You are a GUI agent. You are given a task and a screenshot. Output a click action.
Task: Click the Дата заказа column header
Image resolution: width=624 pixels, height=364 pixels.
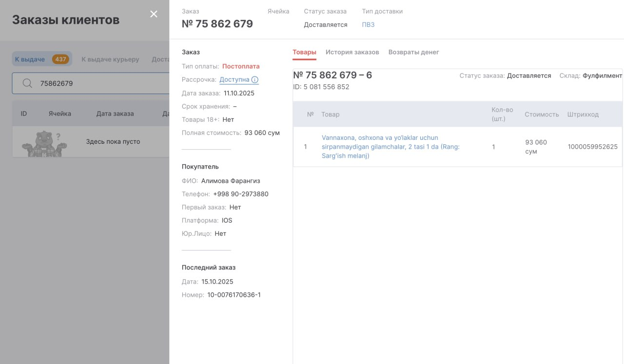tap(115, 114)
